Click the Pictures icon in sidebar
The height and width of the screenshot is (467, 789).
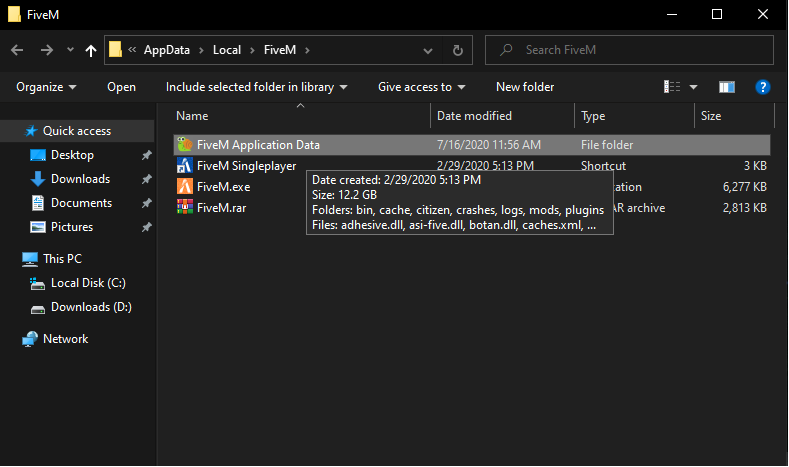click(38, 227)
